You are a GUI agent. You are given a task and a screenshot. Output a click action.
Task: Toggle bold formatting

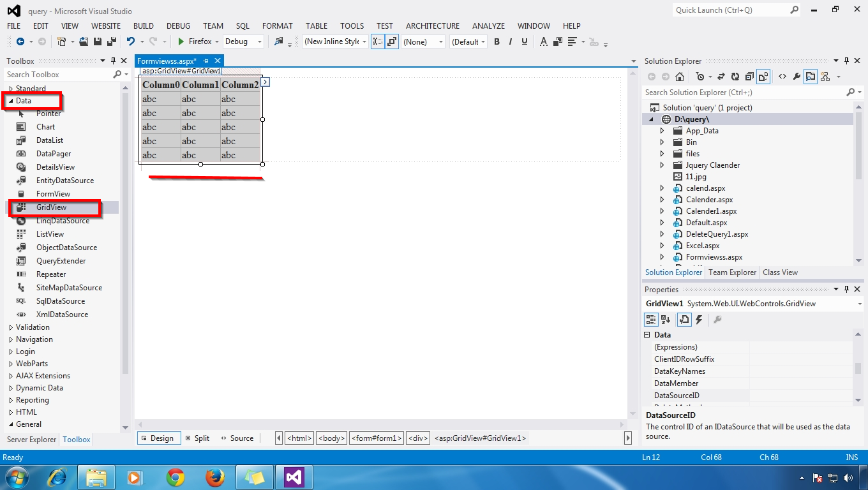click(497, 41)
